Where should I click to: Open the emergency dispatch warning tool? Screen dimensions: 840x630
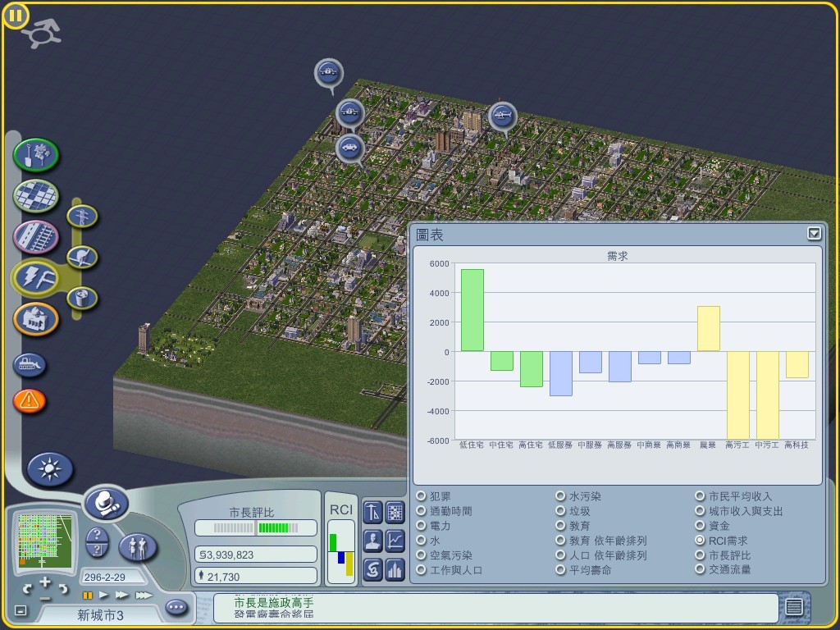(x=30, y=400)
